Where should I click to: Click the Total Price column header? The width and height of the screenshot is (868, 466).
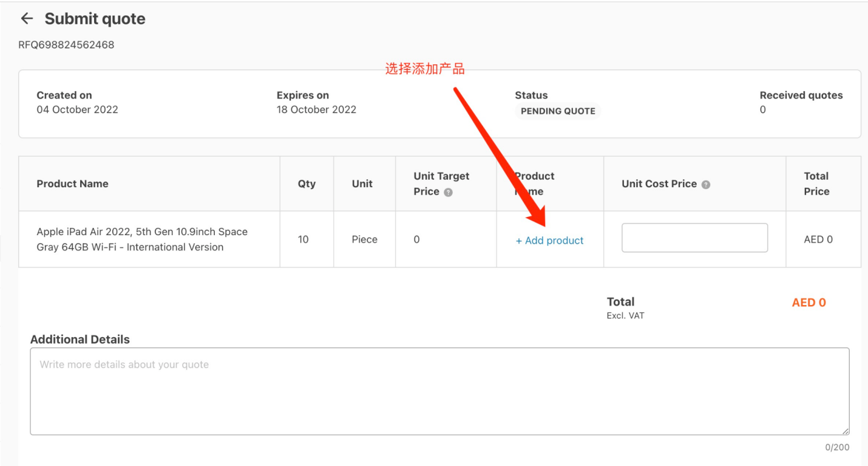click(816, 183)
